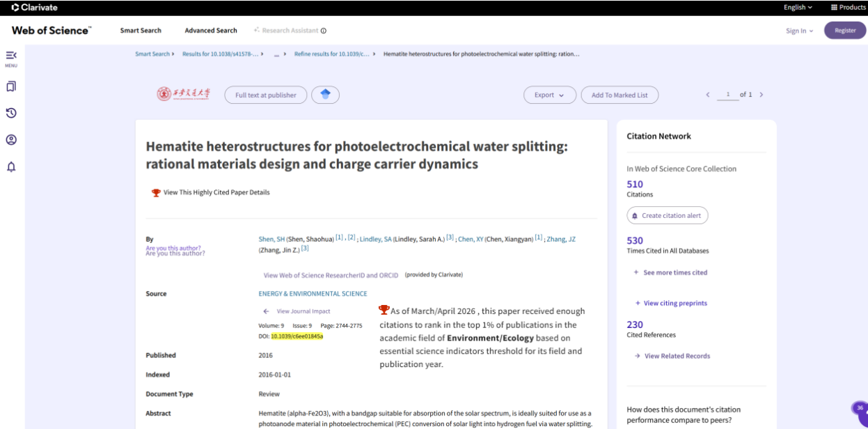Open the Export dropdown

[550, 95]
